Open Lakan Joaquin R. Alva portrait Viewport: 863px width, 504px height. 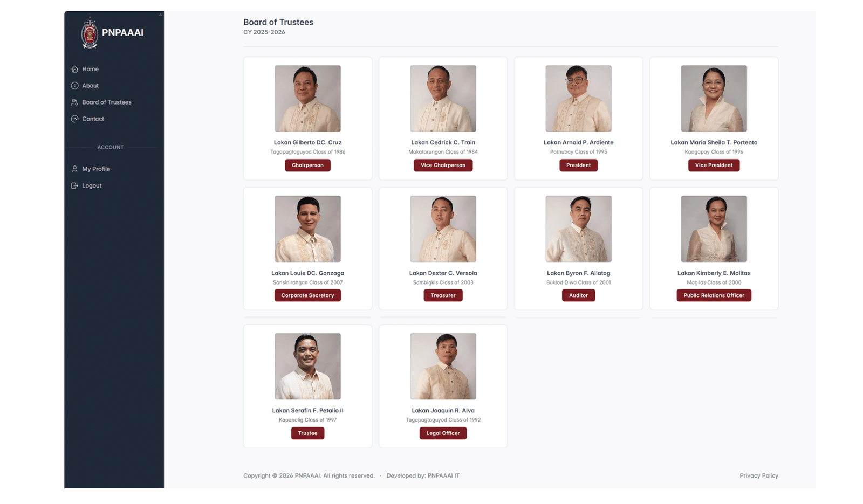[443, 366]
